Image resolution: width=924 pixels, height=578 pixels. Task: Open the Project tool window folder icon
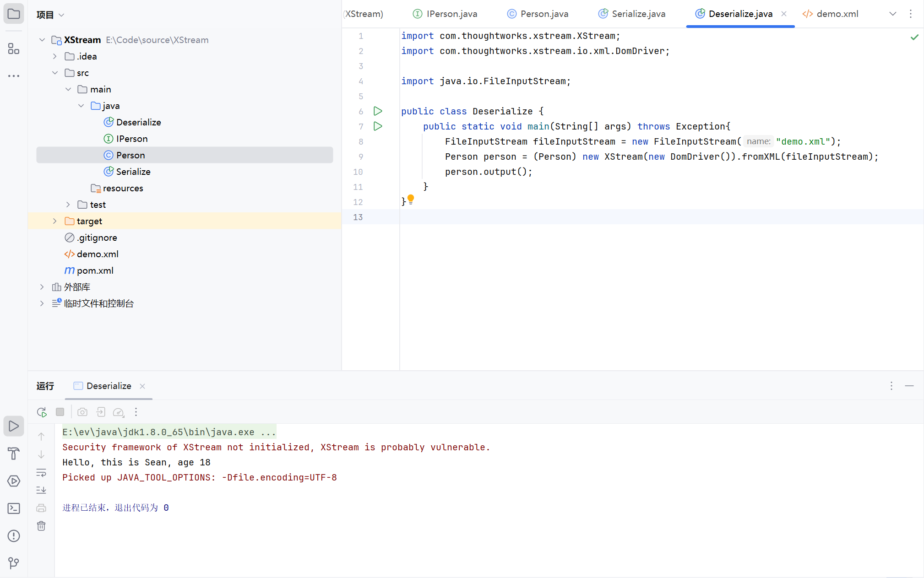click(14, 14)
